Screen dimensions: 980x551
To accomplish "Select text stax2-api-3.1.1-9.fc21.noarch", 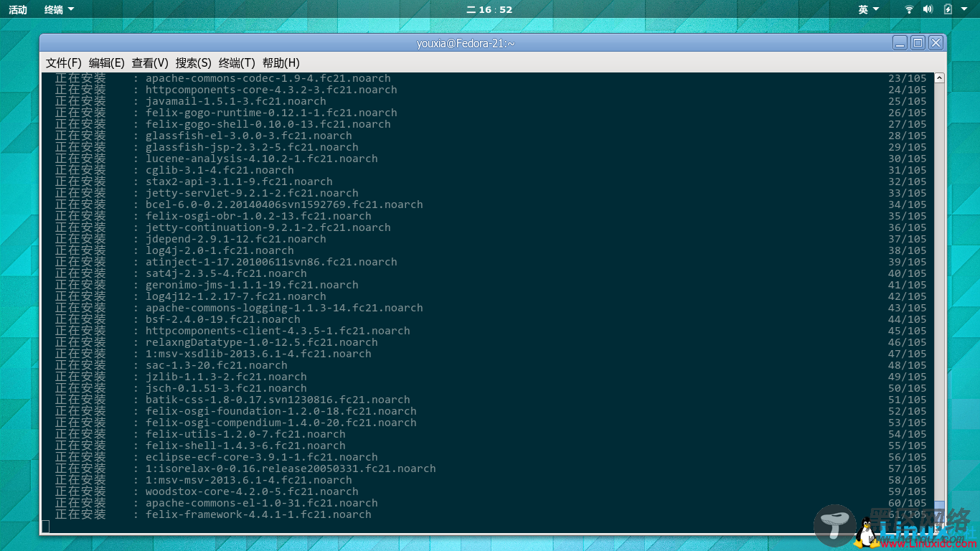I will (239, 182).
